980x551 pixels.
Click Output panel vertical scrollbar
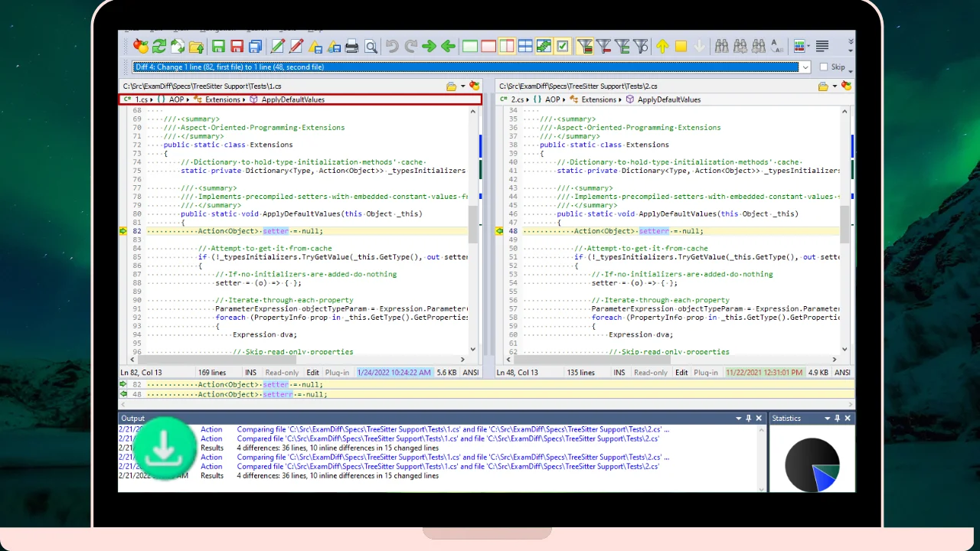coord(761,458)
